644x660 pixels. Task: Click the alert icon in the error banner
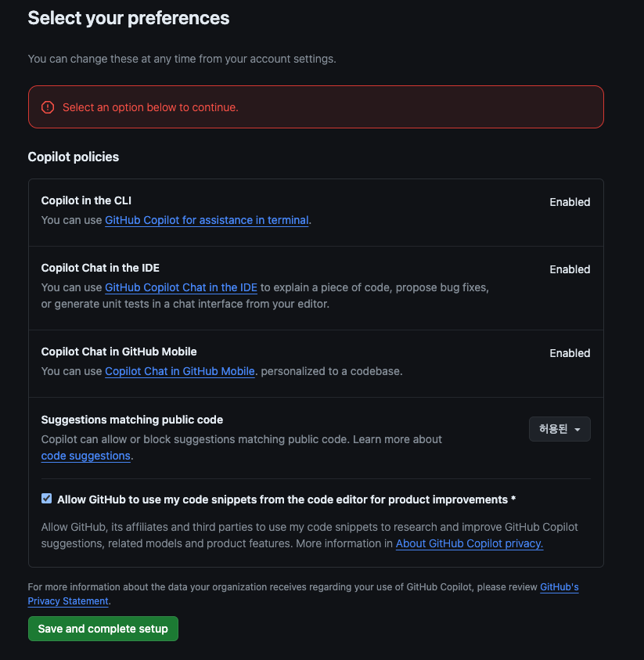tap(48, 107)
